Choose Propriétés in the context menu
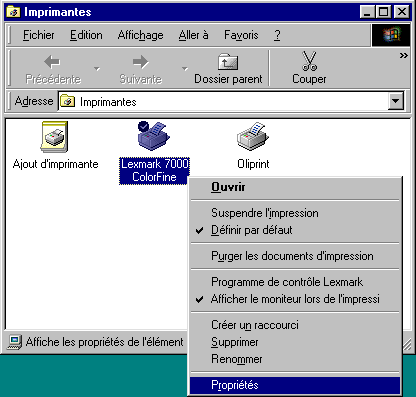This screenshot has height=397, width=416. point(295,385)
